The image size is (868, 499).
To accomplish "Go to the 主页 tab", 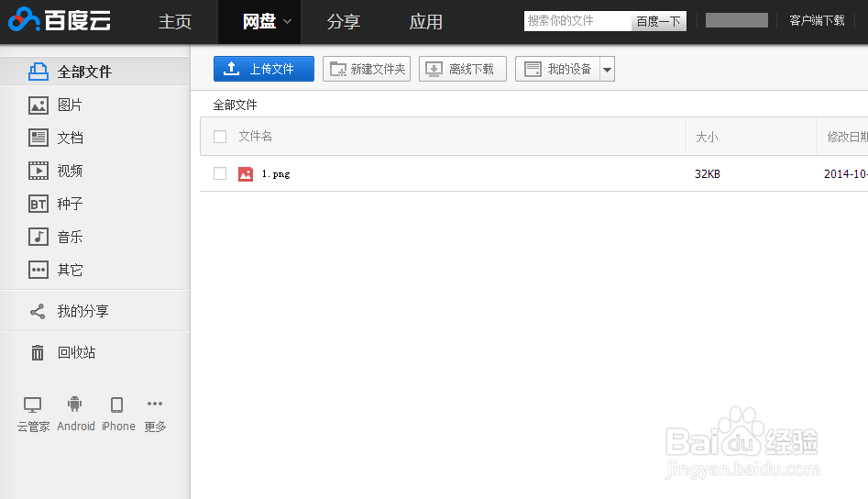I will point(175,22).
